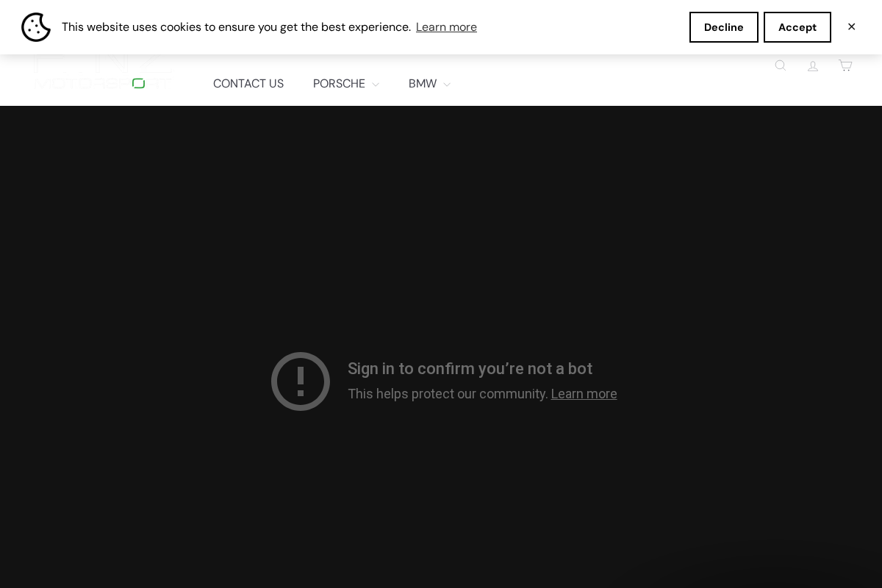Open the CONTACT US page

coord(248,84)
